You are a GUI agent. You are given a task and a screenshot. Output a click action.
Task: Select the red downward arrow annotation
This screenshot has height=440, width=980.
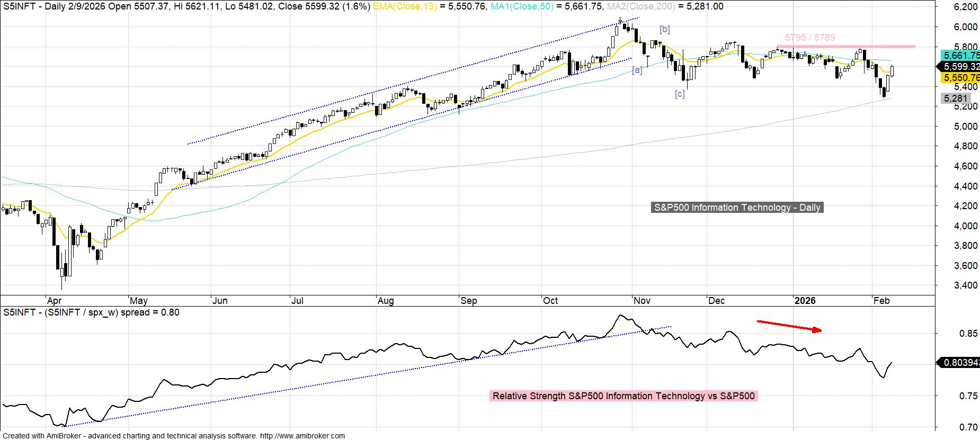coord(789,326)
